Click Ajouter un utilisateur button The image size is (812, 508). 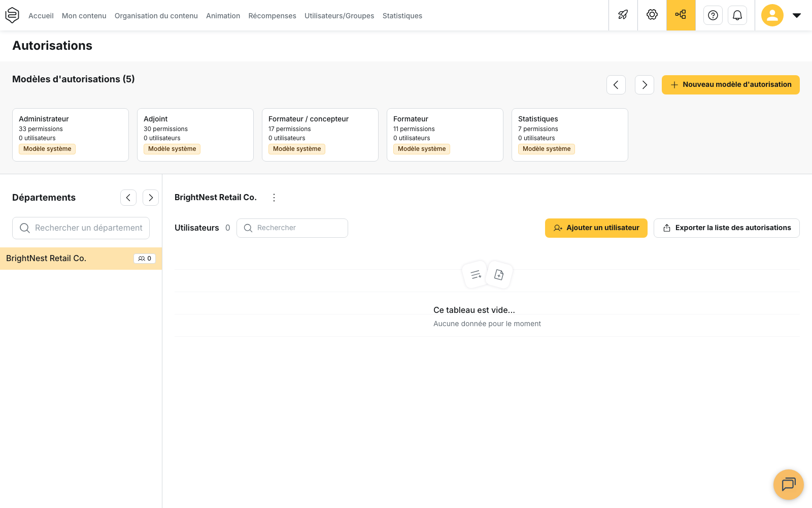click(596, 228)
